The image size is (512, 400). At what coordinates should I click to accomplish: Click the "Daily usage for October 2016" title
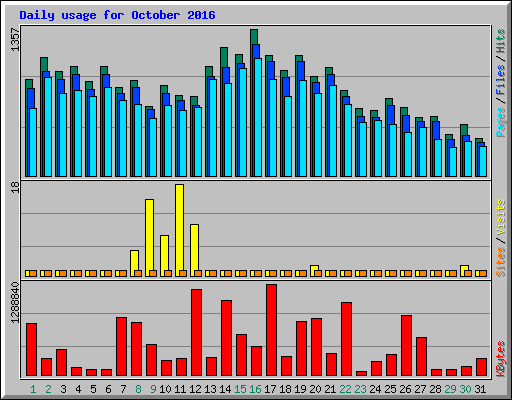(x=117, y=15)
